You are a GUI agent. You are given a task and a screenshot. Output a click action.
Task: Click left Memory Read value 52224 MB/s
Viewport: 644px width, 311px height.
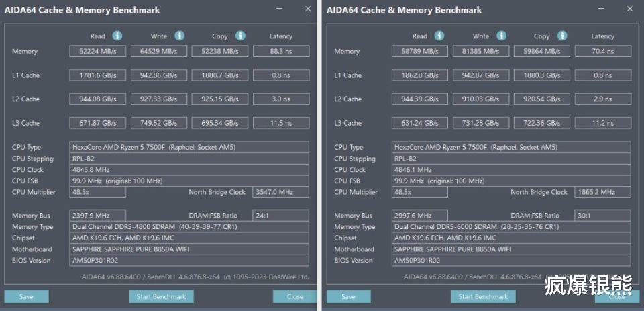(x=99, y=51)
